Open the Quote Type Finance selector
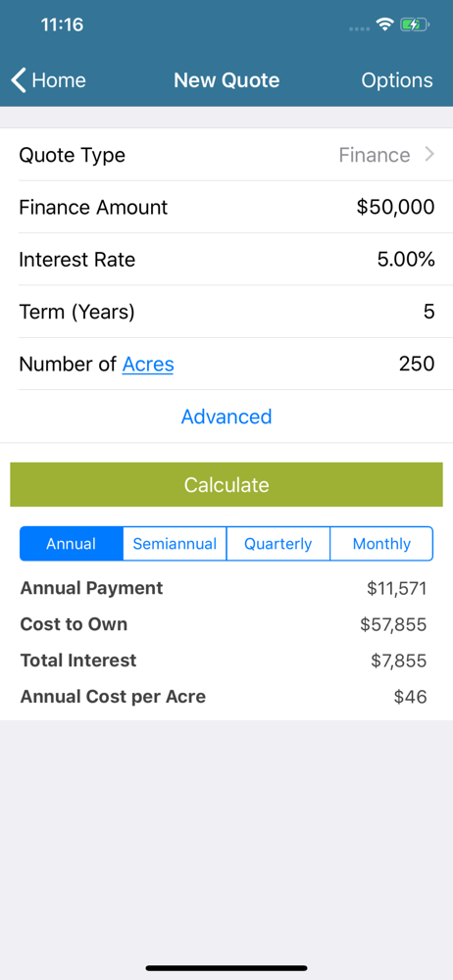The width and height of the screenshot is (453, 980). click(226, 155)
